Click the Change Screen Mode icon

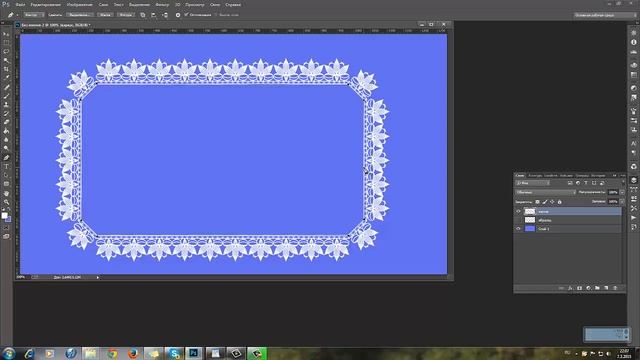point(6,236)
